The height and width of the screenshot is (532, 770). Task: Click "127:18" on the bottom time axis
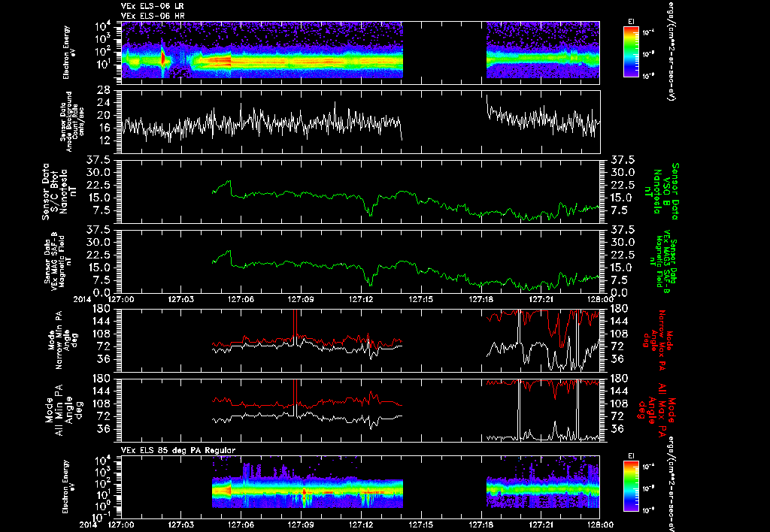click(x=481, y=524)
